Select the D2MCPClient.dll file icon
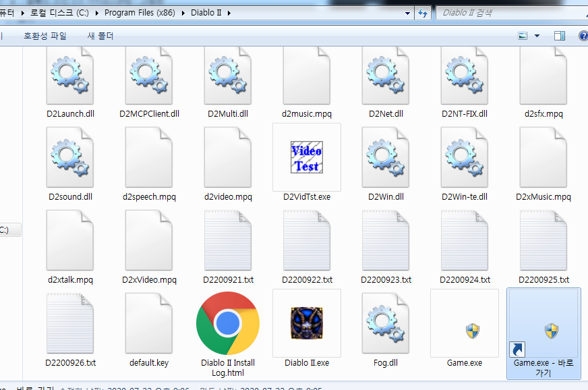588x390 pixels. 149,76
